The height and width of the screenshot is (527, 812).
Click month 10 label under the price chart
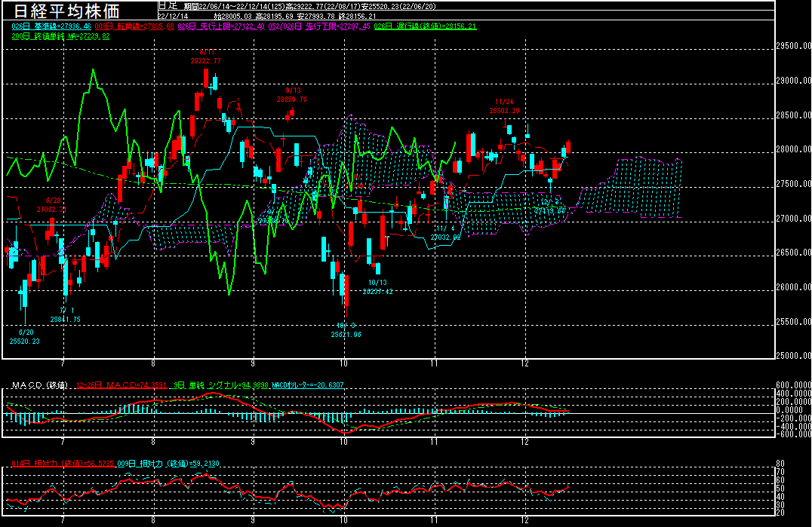[x=344, y=363]
